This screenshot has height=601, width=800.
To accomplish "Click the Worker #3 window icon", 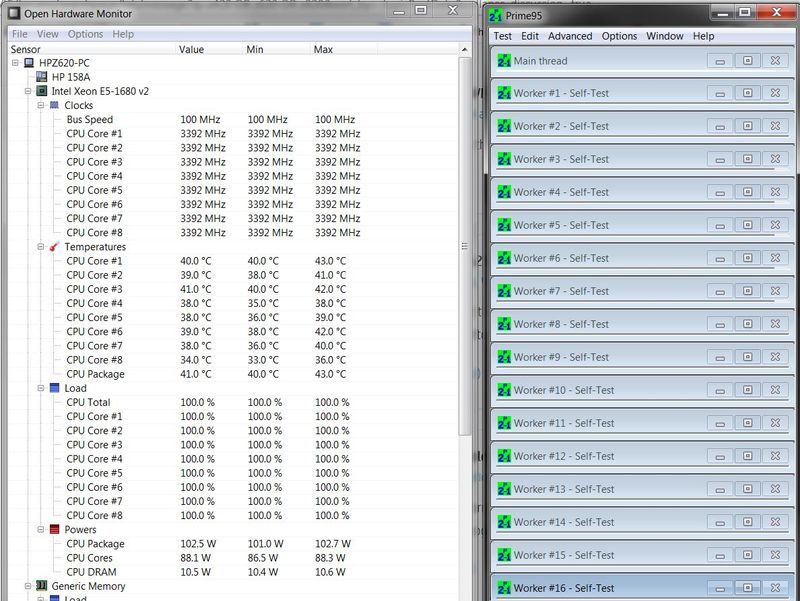I will coord(504,159).
